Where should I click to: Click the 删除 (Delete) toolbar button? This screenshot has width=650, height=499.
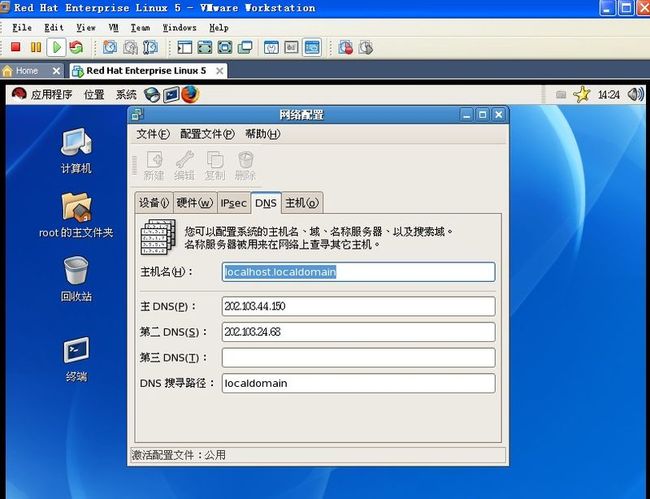coord(245,165)
